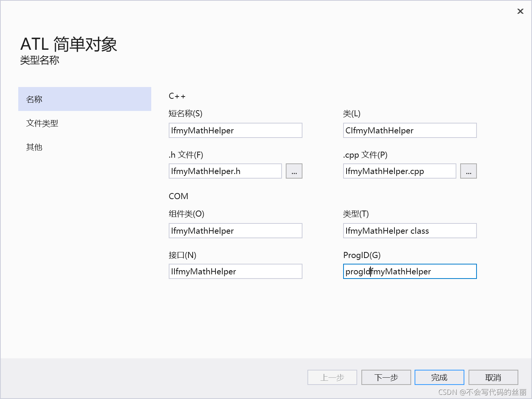The height and width of the screenshot is (399, 532).
Task: Click the 类型(T) label
Action: (356, 214)
